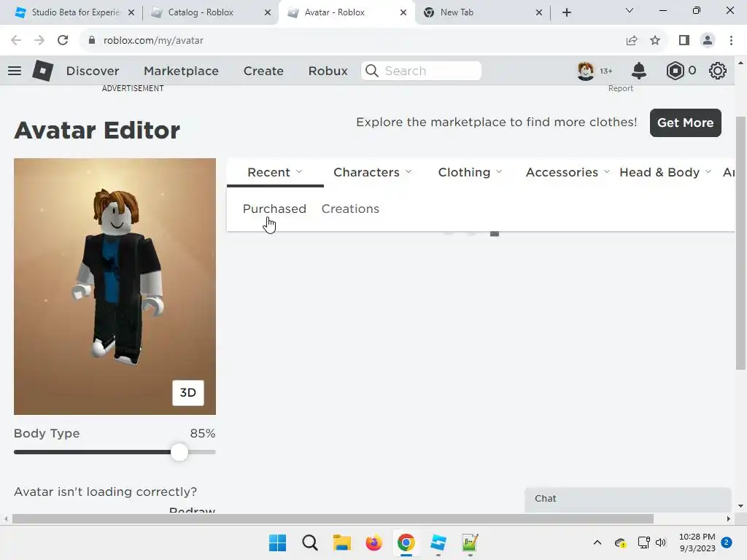Open the Chat panel bar
747x560 pixels.
(x=627, y=499)
